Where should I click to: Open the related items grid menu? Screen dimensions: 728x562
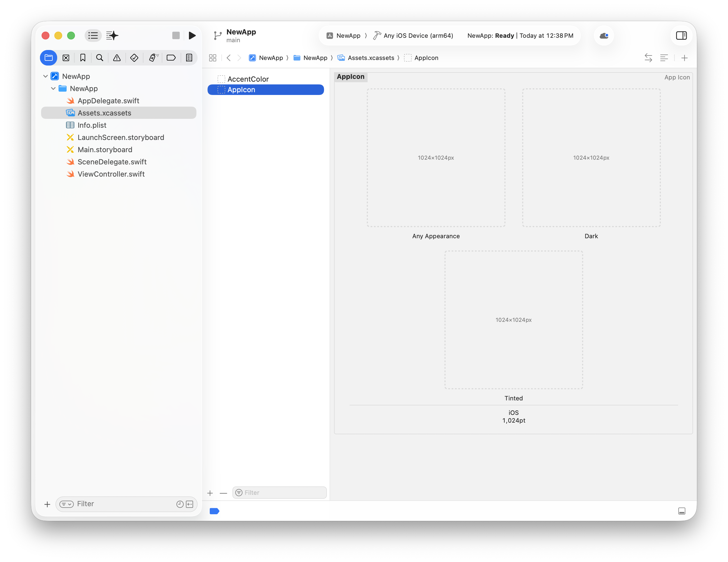[x=213, y=58]
